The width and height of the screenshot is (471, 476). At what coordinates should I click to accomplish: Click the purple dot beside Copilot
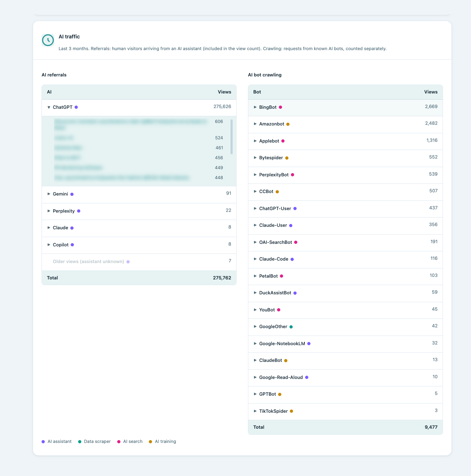click(x=72, y=245)
